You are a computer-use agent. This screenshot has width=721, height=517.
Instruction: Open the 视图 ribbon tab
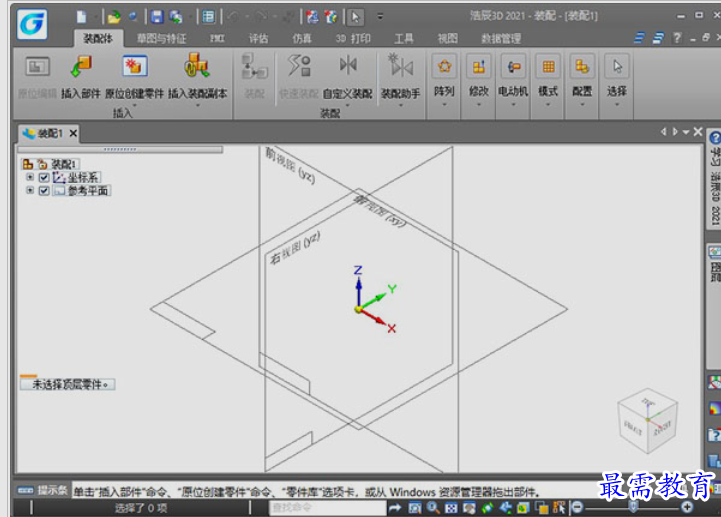tap(447, 39)
